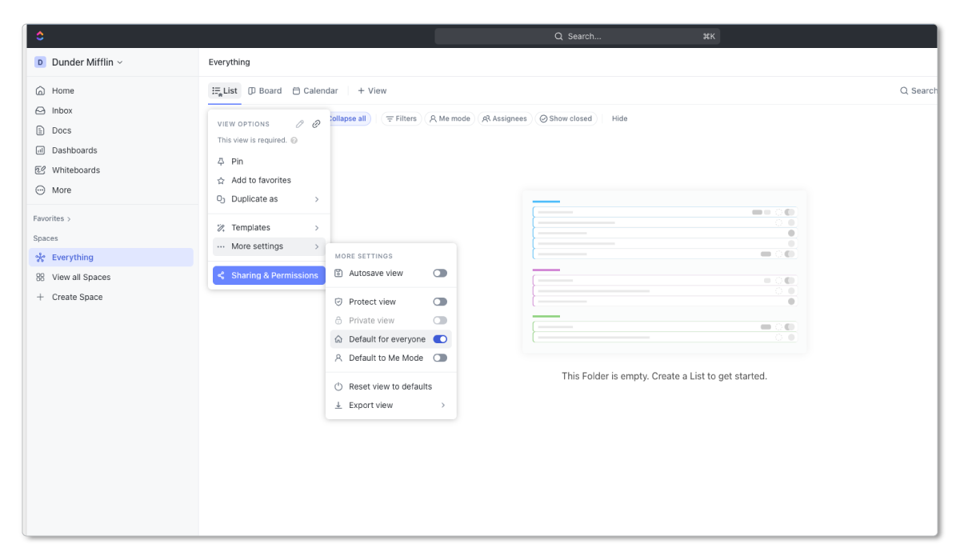Open the Dunder Mifflin workspace menu
Screen dimensions: 960x560
click(x=78, y=62)
